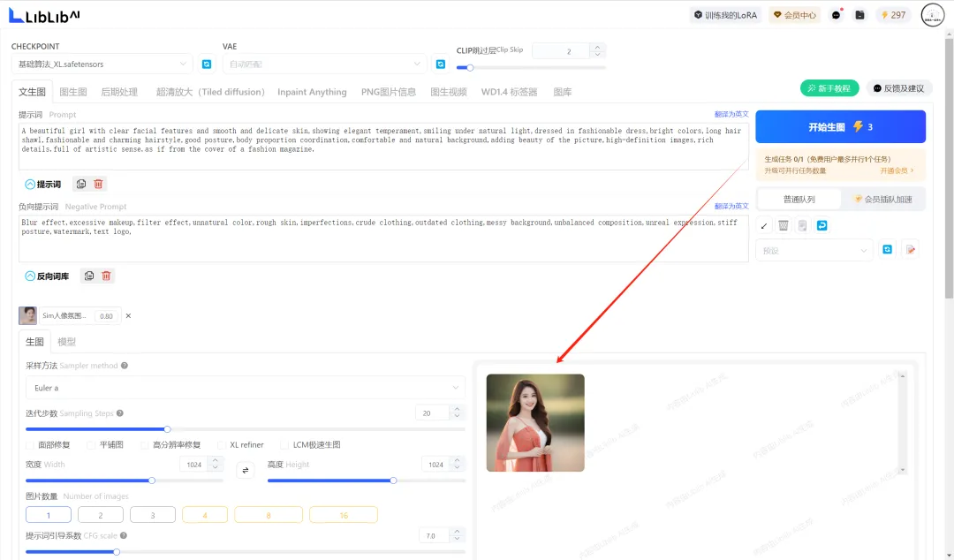954x560 pixels.
Task: Open the 新手教程 tutorial button
Action: [x=829, y=88]
